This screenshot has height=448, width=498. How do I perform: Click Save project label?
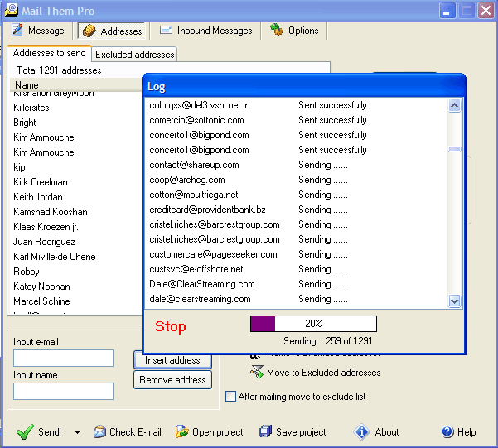pyautogui.click(x=301, y=432)
